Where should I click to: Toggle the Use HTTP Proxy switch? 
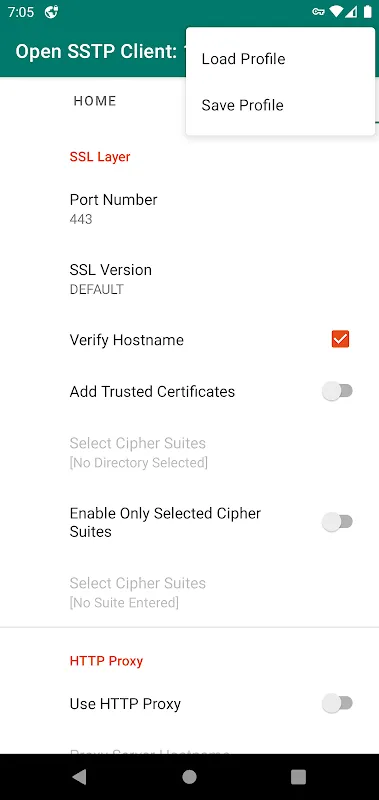click(338, 704)
